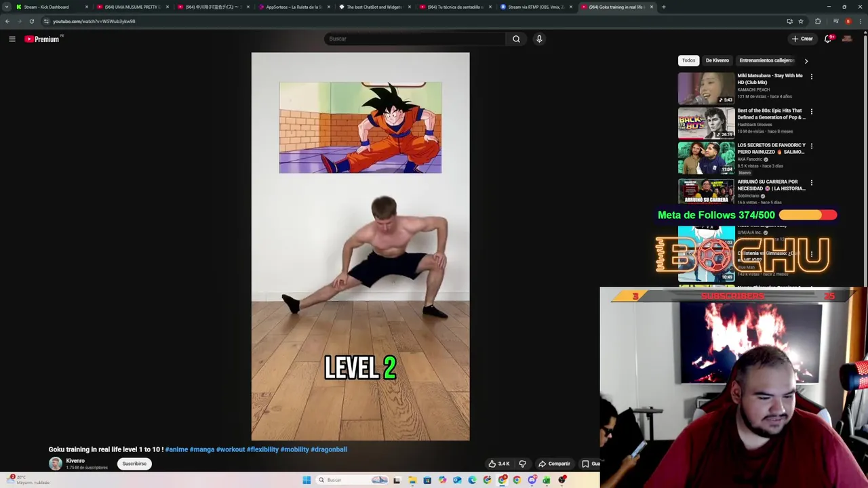
Task: Open Discord from taskbar
Action: (532, 480)
